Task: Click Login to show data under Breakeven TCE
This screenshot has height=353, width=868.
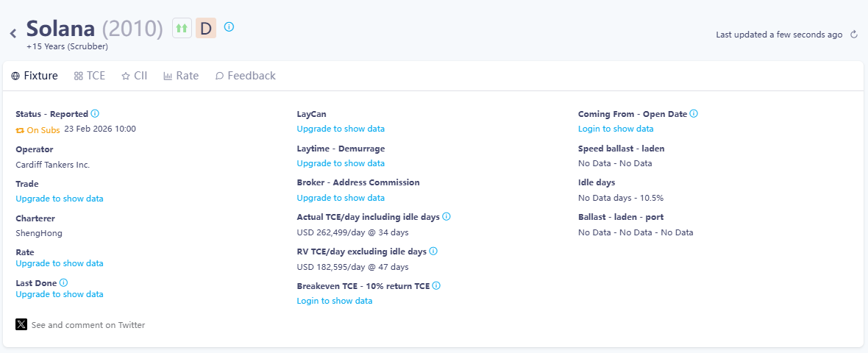Action: (335, 301)
